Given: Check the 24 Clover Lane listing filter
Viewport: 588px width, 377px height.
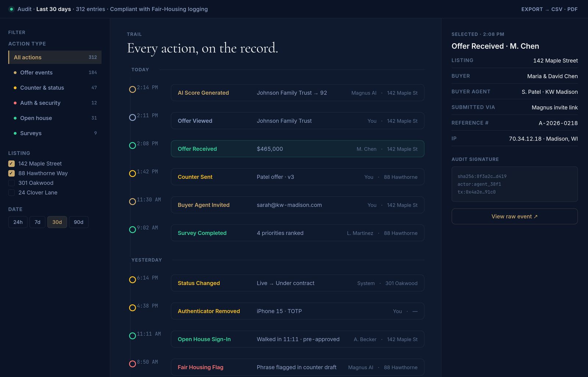Looking at the screenshot, I should pyautogui.click(x=11, y=192).
